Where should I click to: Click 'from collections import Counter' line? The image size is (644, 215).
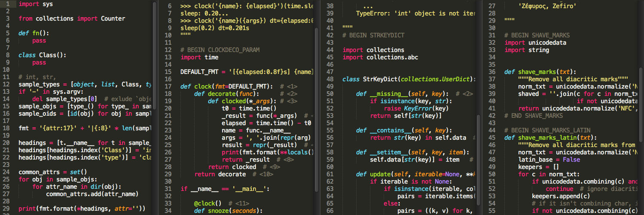pos(72,18)
